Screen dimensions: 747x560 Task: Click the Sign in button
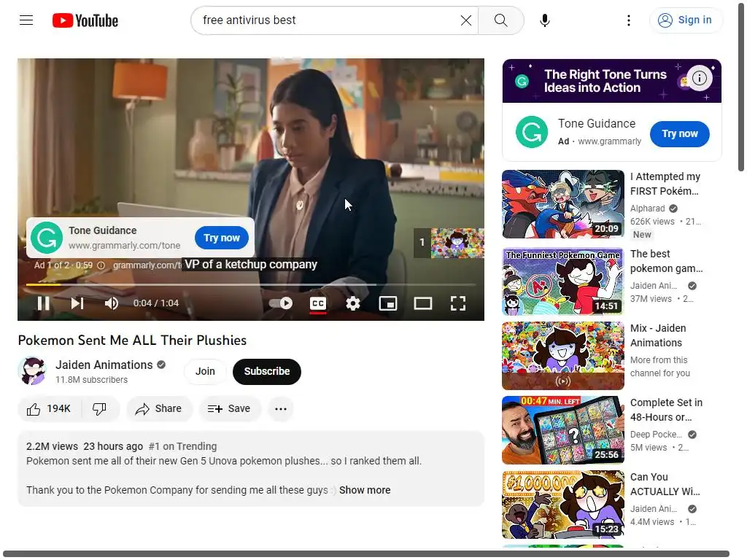tap(686, 20)
